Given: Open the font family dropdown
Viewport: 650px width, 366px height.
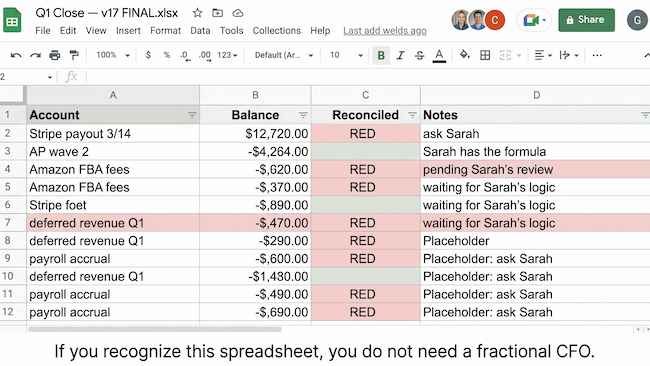Looking at the screenshot, I should (x=284, y=55).
